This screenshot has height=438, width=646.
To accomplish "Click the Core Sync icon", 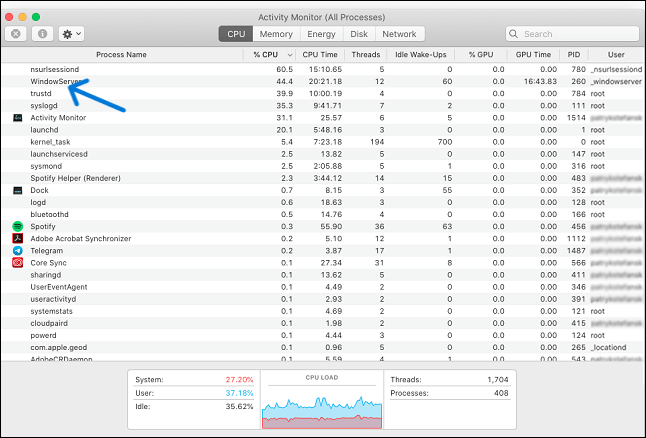I will pyautogui.click(x=18, y=263).
